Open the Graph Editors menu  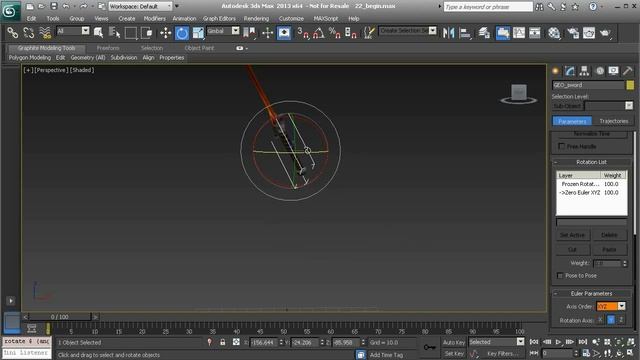(x=219, y=18)
